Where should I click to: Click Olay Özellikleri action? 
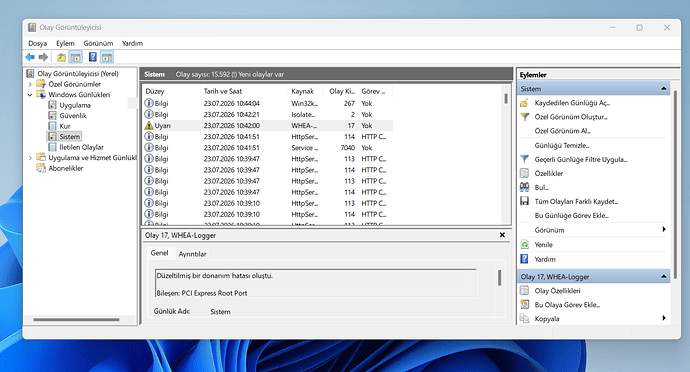(557, 291)
